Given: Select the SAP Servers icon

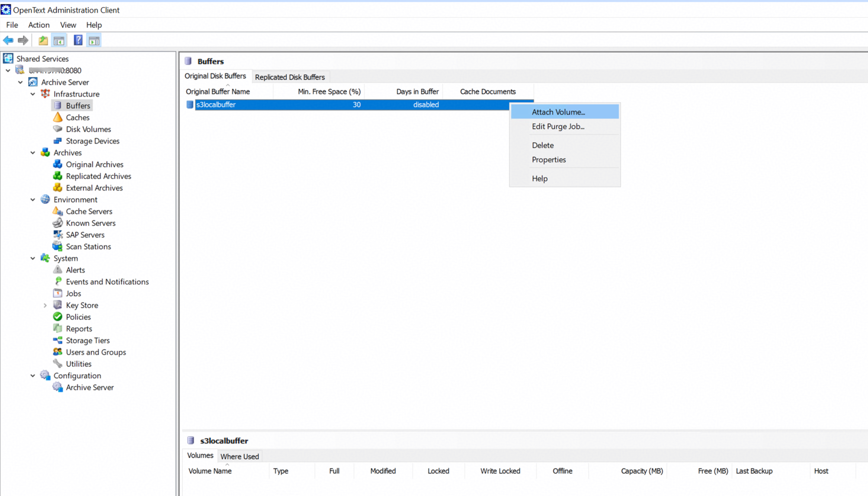Looking at the screenshot, I should click(58, 235).
